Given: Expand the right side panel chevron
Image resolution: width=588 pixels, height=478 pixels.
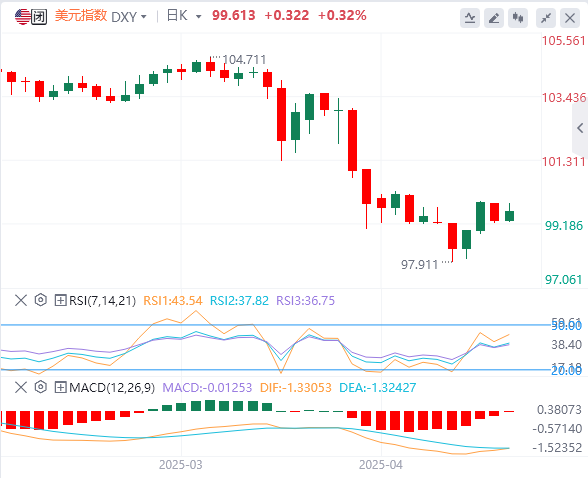Looking at the screenshot, I should (580, 128).
